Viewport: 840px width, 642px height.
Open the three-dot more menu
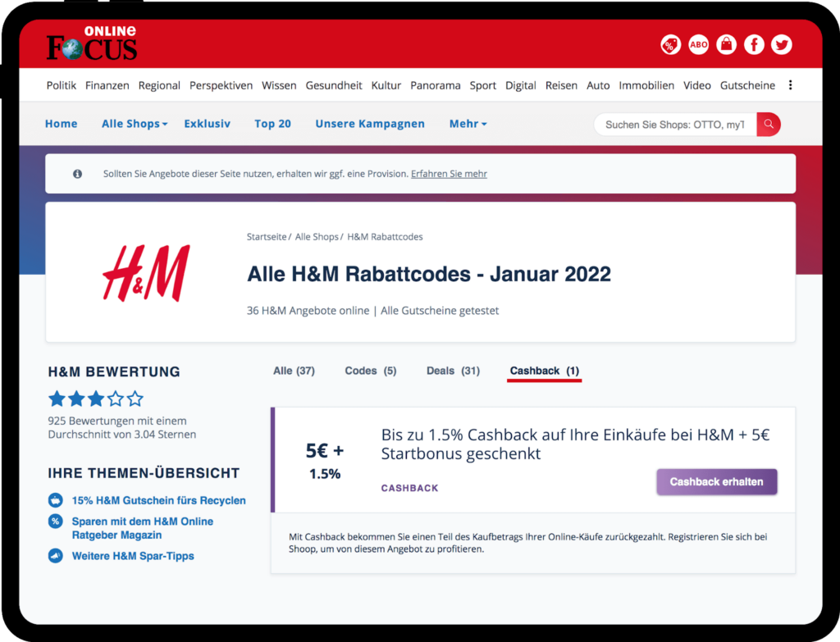click(790, 85)
